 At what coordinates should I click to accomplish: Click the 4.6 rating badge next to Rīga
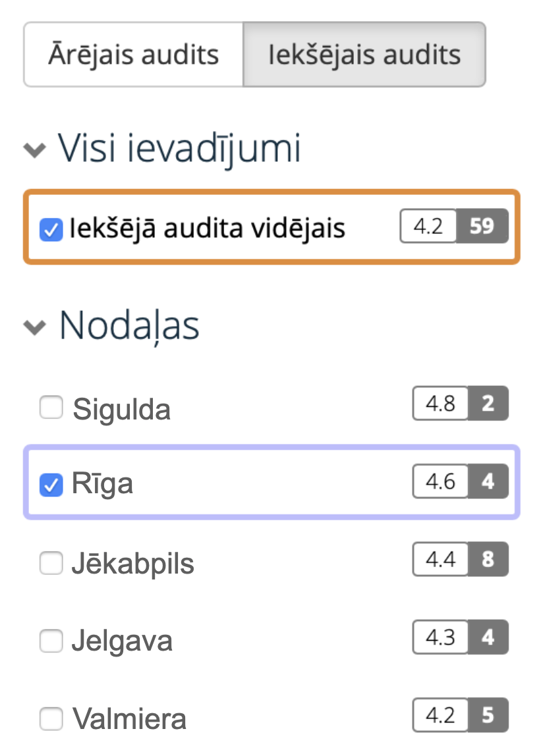point(441,481)
